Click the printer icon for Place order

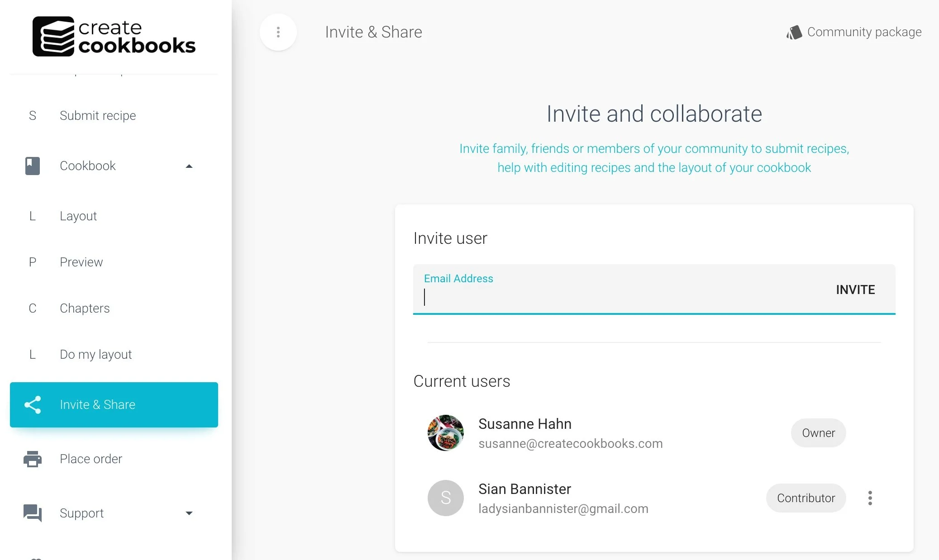(x=33, y=459)
